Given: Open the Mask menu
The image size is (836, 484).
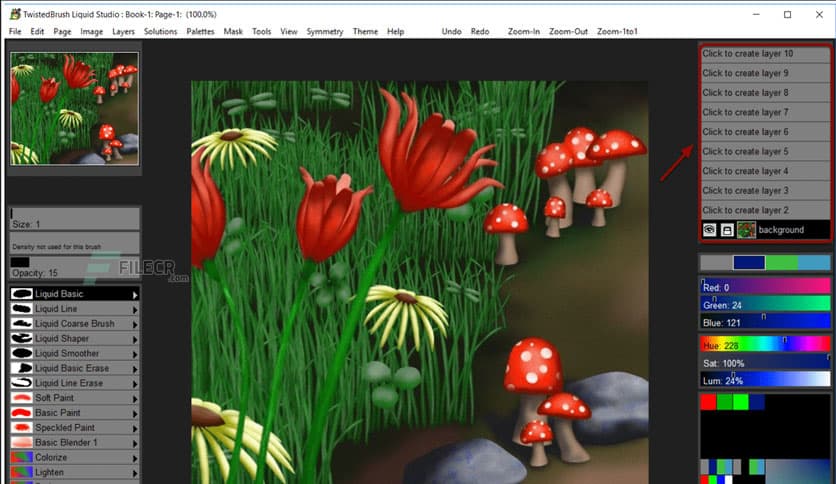Looking at the screenshot, I should pyautogui.click(x=233, y=31).
